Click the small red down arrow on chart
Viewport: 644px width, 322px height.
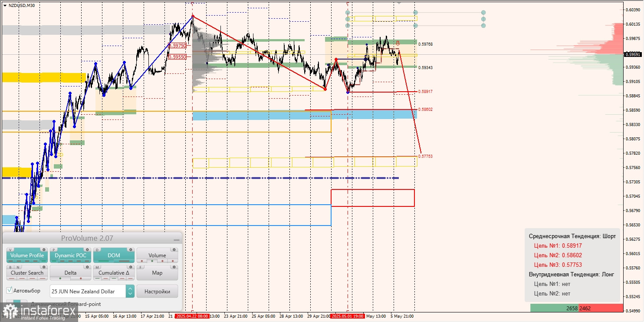click(397, 43)
